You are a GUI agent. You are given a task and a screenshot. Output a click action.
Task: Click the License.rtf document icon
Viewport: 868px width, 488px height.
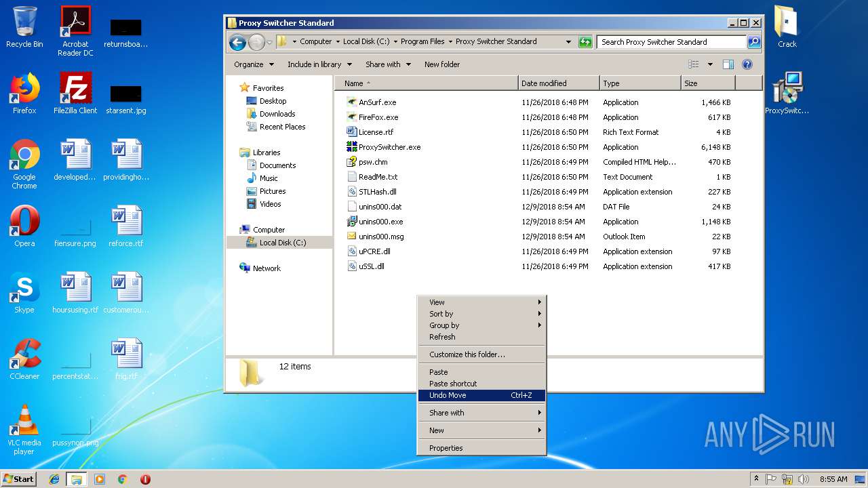(x=351, y=132)
